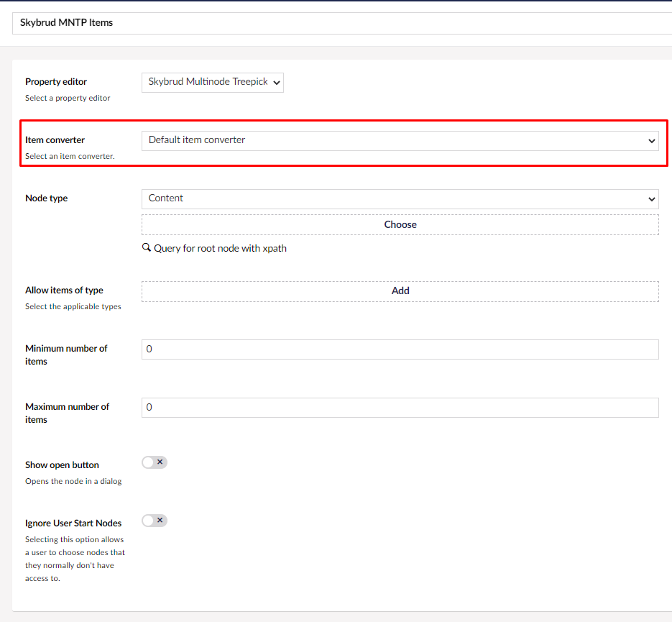The width and height of the screenshot is (672, 622).
Task: Click the "Node type" label
Action: click(x=46, y=198)
